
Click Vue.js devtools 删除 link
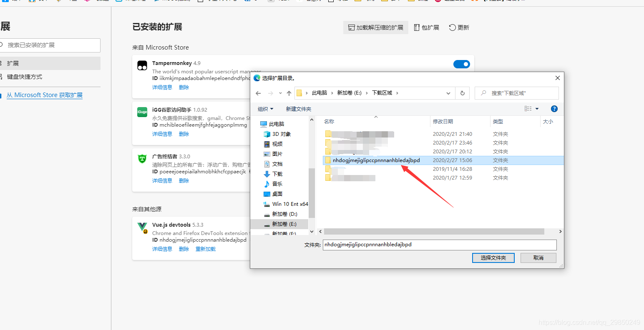pyautogui.click(x=184, y=249)
